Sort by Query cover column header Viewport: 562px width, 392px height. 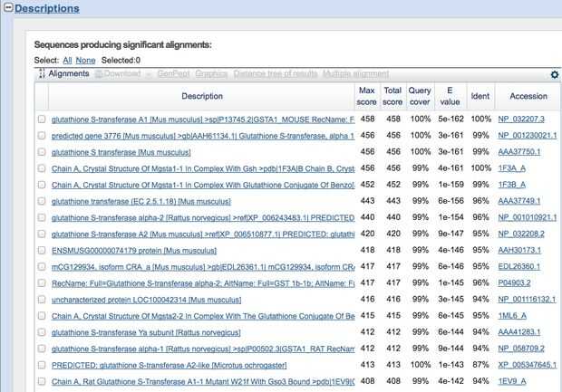(420, 96)
